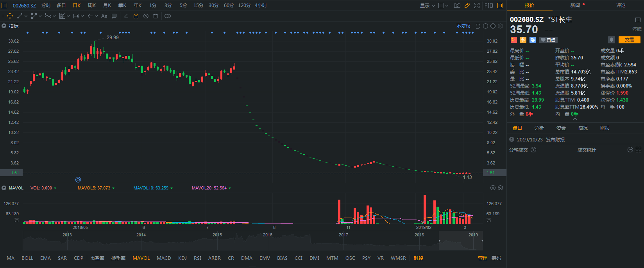The height and width of the screenshot is (268, 644).
Task: Toggle the right sidebar panel
Action: tap(500, 5)
